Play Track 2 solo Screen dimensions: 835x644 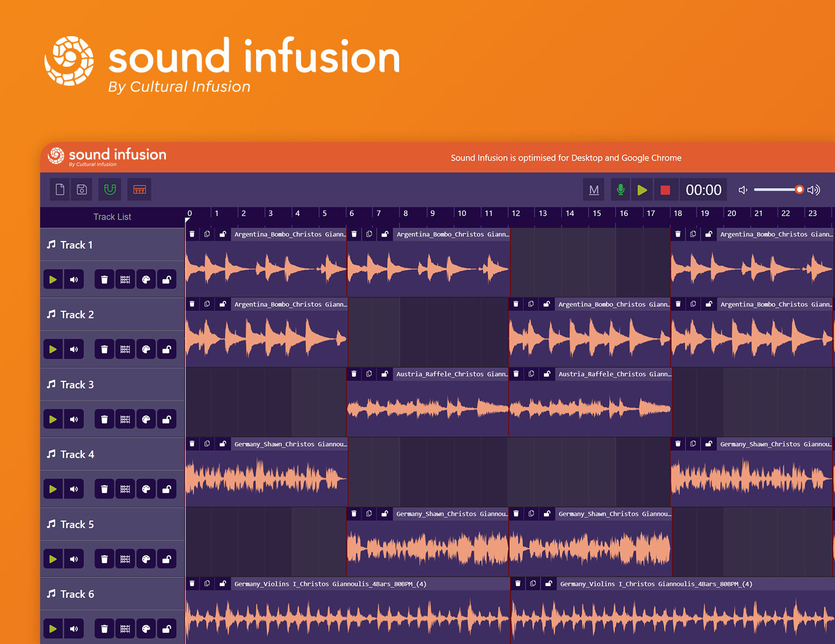[x=53, y=350]
